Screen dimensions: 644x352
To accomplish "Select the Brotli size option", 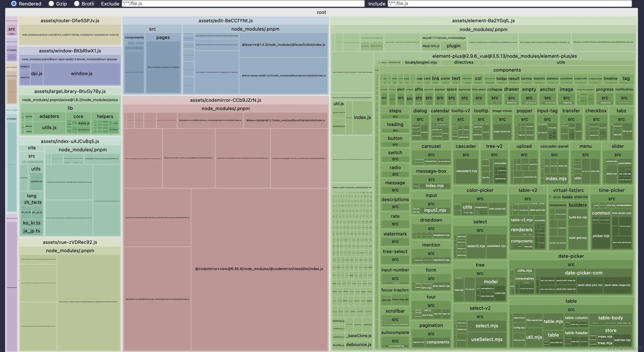I will pos(77,4).
